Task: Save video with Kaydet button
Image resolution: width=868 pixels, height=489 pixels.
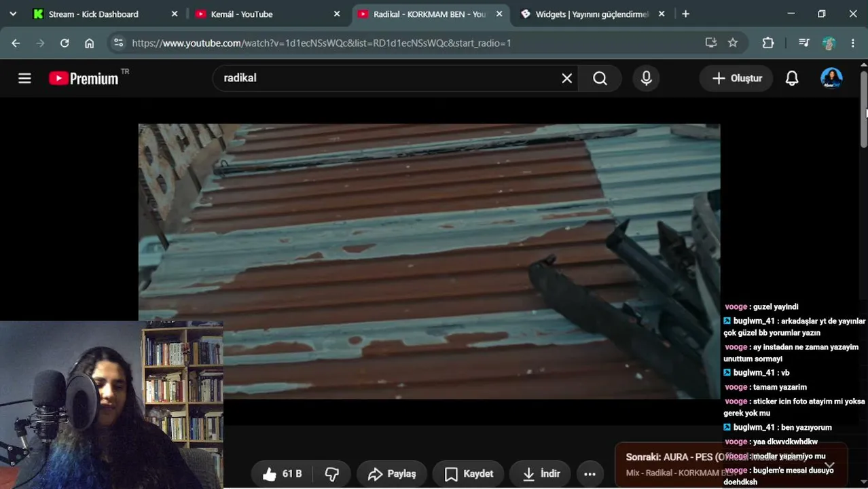Action: point(469,474)
